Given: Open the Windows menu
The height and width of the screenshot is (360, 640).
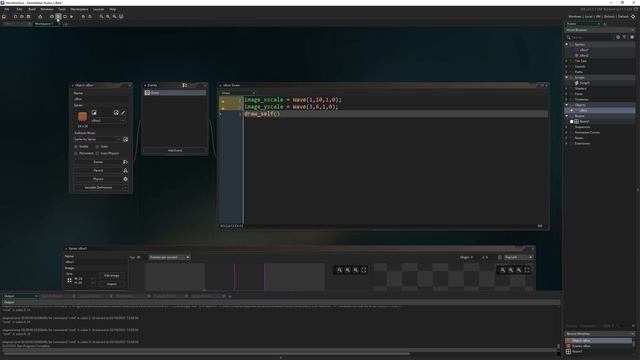Looking at the screenshot, I should tap(47, 9).
